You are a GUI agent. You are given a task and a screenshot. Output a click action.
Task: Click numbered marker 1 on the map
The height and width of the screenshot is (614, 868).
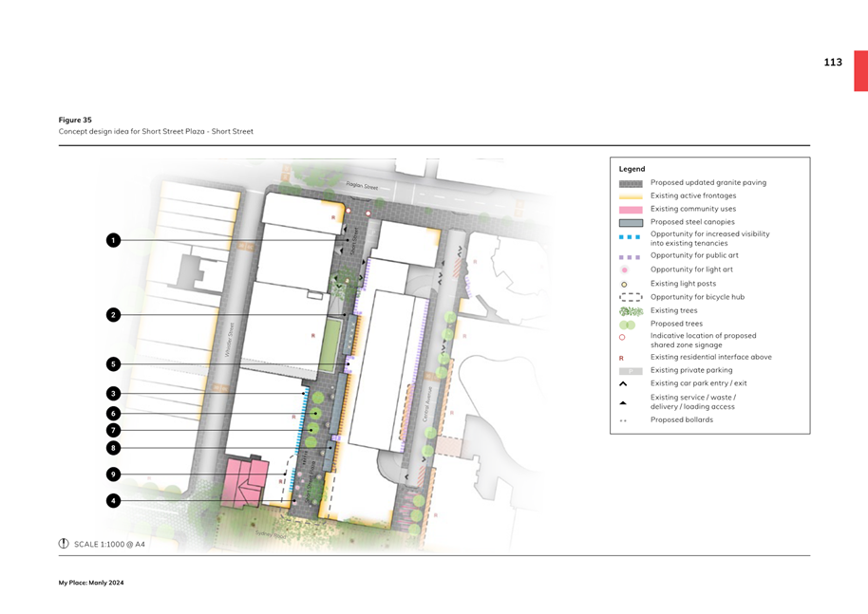point(113,240)
